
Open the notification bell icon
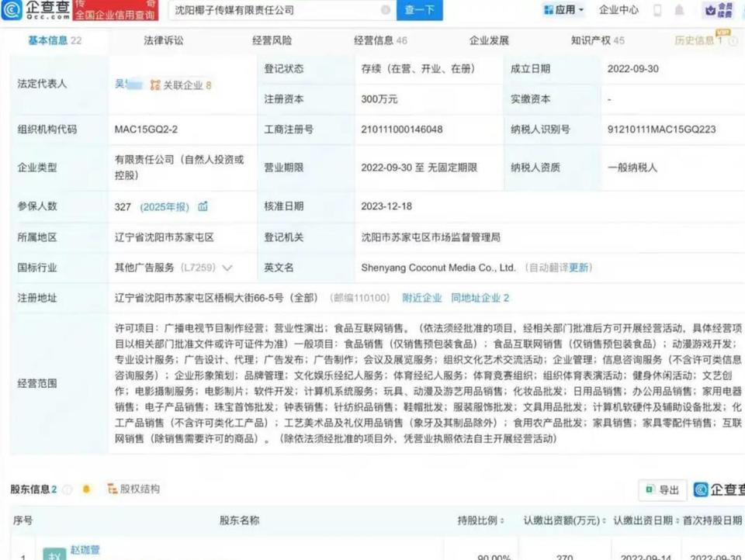tap(680, 10)
